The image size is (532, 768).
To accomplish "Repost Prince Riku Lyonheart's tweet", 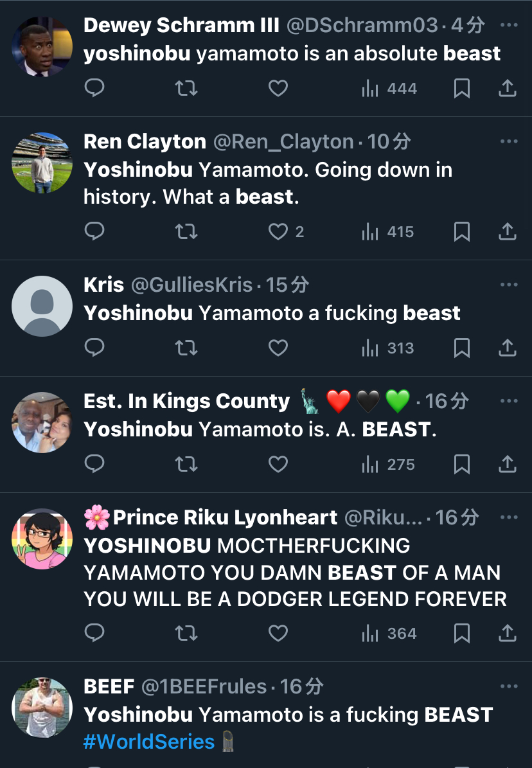I will click(186, 633).
